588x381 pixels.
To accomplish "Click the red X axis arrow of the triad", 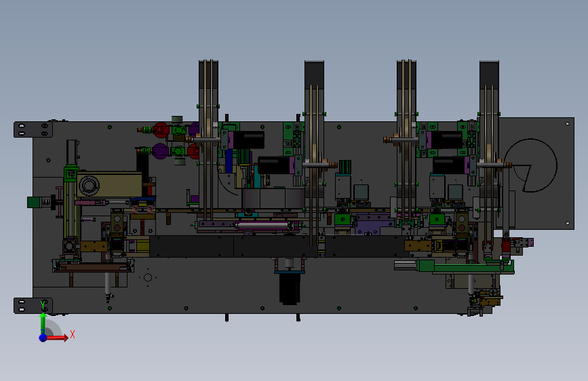I will click(x=57, y=338).
